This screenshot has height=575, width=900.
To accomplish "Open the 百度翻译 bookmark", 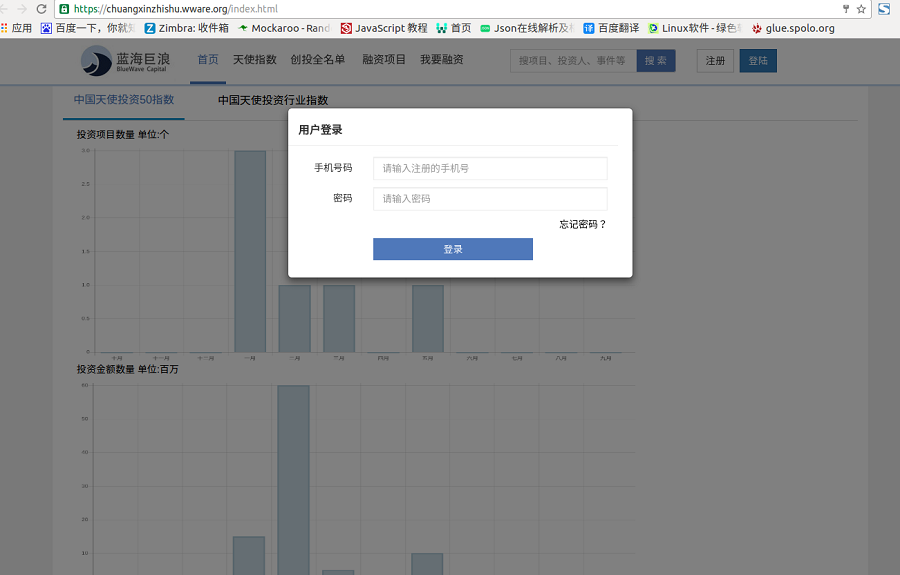I will [x=610, y=28].
